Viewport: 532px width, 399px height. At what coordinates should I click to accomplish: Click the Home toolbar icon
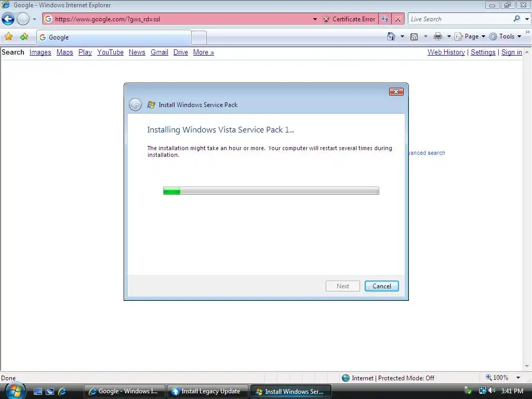[x=391, y=36]
